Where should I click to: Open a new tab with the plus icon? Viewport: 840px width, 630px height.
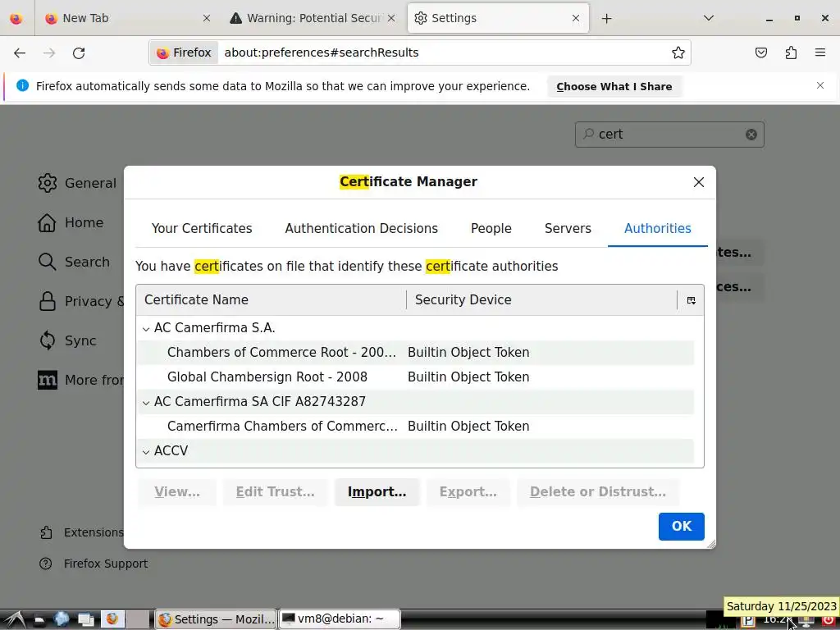tap(606, 18)
